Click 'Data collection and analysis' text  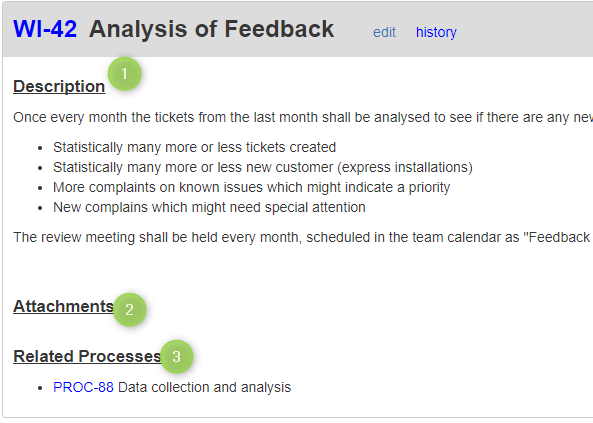(x=205, y=387)
